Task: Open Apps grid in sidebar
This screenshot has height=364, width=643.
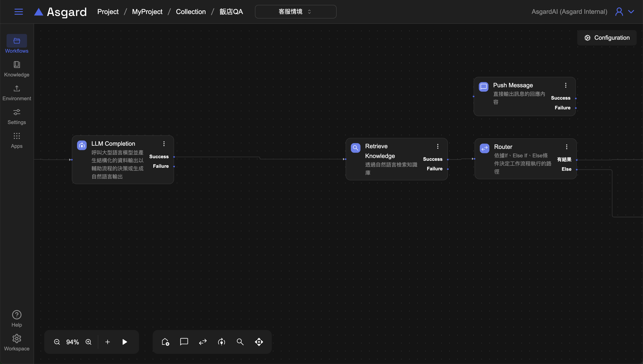Action: click(x=17, y=140)
